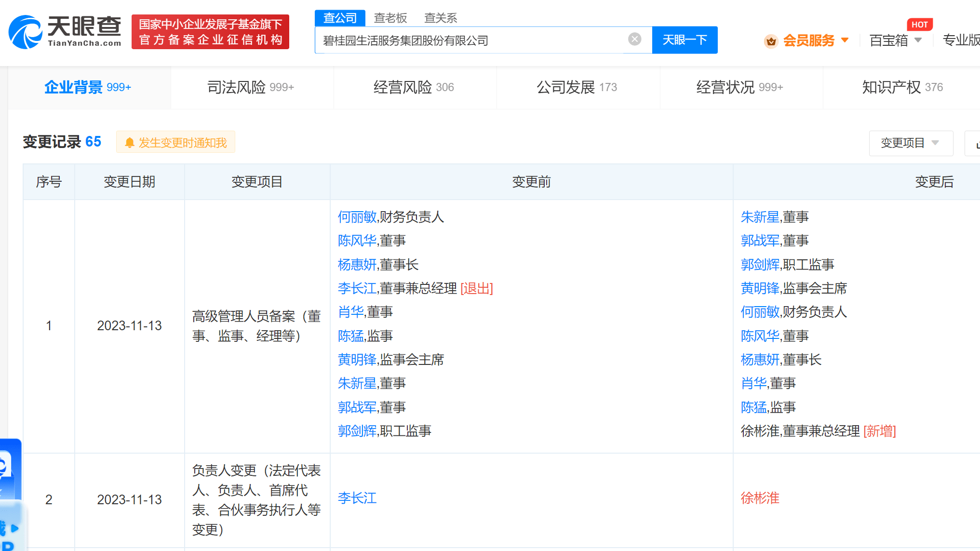
Task: Open 陈风华 link in 变更前 column
Action: pos(357,241)
